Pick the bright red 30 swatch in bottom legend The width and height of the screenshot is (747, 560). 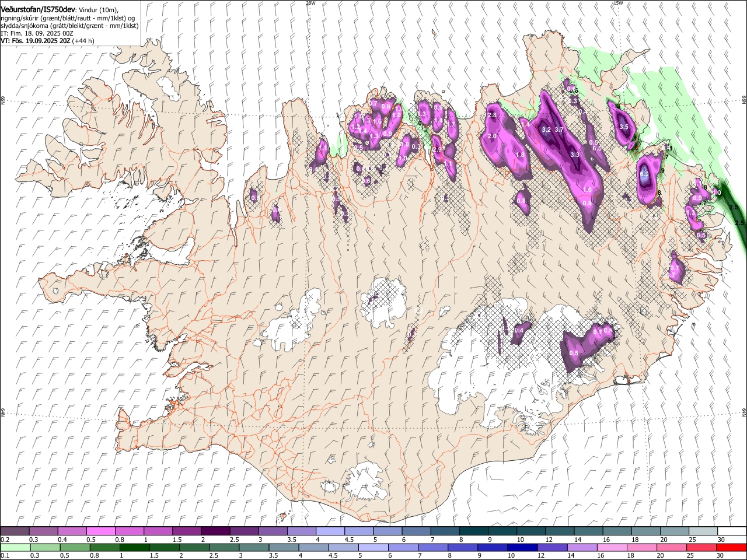click(x=731, y=547)
